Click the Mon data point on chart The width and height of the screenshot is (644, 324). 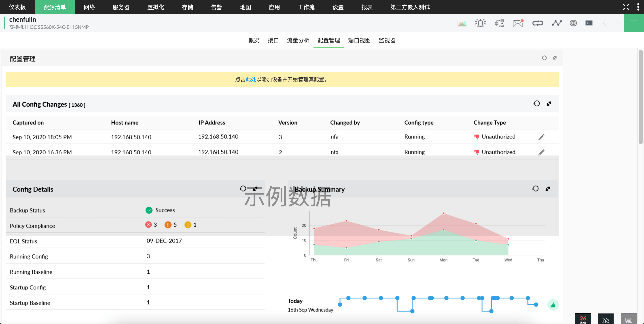pos(443,213)
